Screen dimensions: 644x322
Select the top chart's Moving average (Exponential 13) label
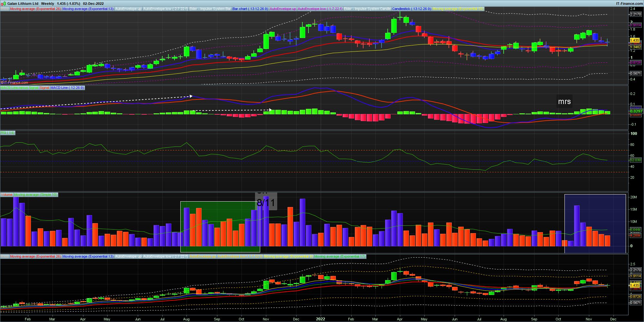click(88, 9)
